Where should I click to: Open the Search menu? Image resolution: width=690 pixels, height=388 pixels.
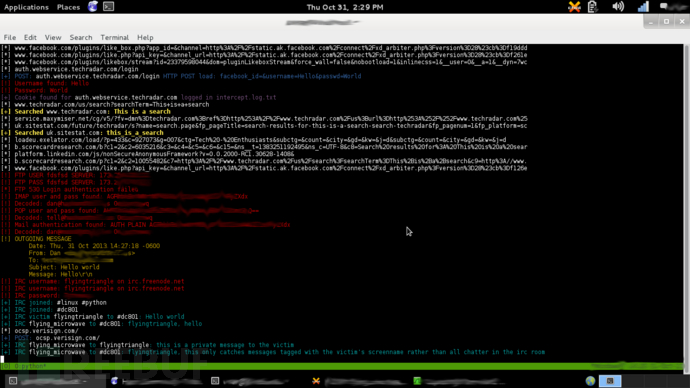pyautogui.click(x=81, y=37)
